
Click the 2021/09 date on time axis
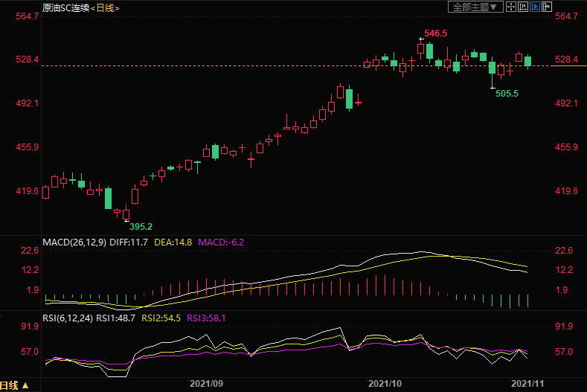[x=207, y=385]
